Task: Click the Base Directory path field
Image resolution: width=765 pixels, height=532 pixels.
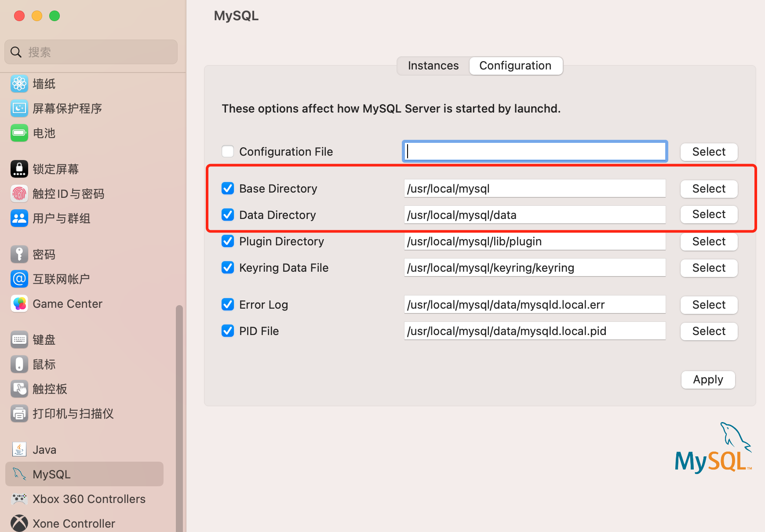Action: (x=535, y=188)
